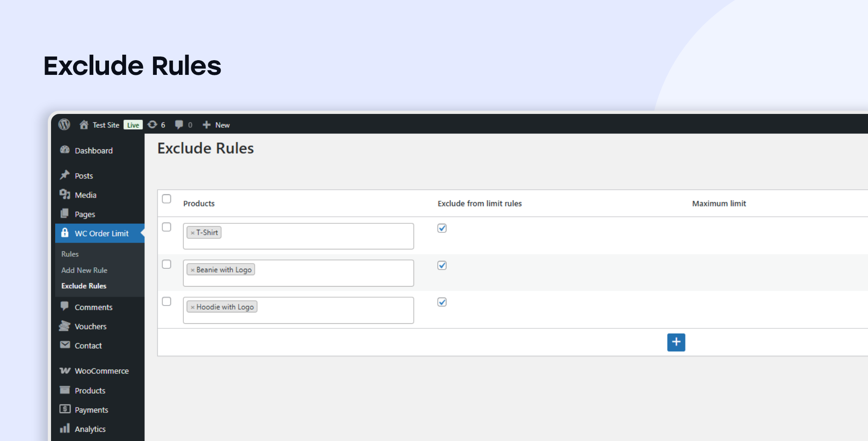The width and height of the screenshot is (868, 441).
Task: Tick the row checkbox beside Hoodie with Logo
Action: (x=166, y=302)
